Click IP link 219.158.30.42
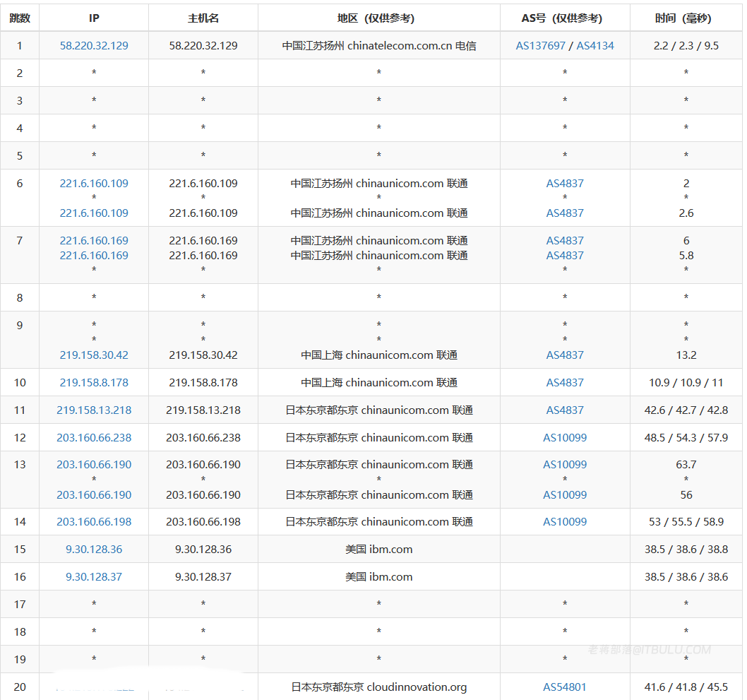Image resolution: width=747 pixels, height=700 pixels. pyautogui.click(x=94, y=355)
